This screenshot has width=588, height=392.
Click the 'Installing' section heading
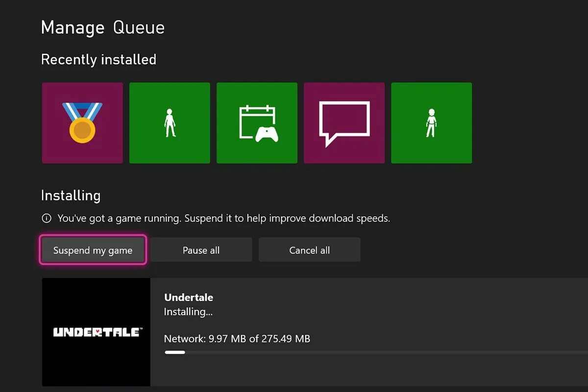[71, 196]
